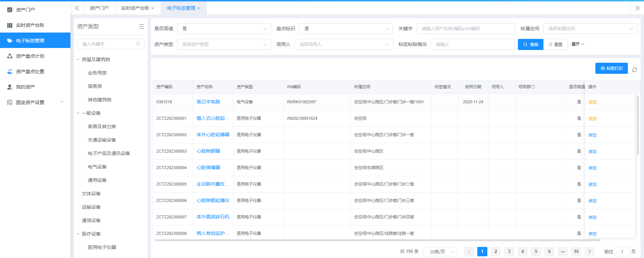
Task: Collapse the 医疗设备 tree node
Action: (x=78, y=234)
